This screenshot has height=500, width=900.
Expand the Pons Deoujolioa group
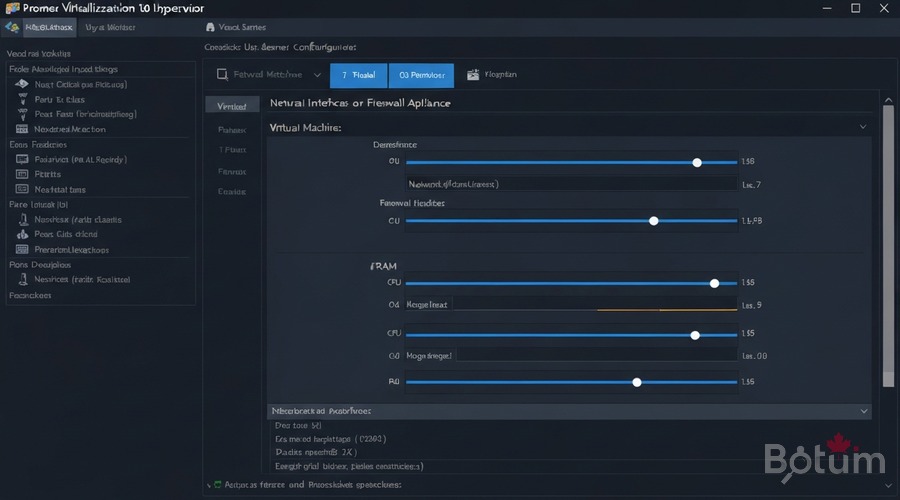pos(40,265)
